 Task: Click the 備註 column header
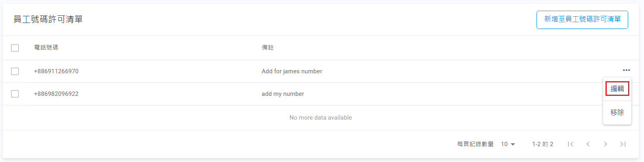[268, 48]
